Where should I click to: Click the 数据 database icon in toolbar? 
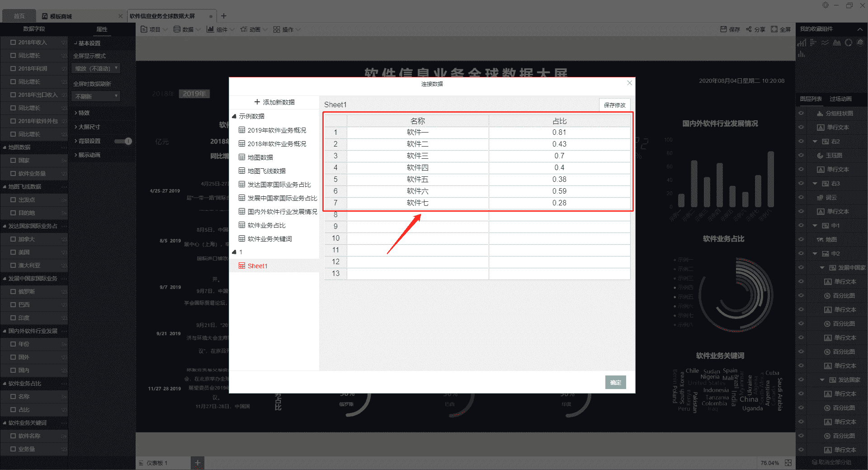pos(177,29)
